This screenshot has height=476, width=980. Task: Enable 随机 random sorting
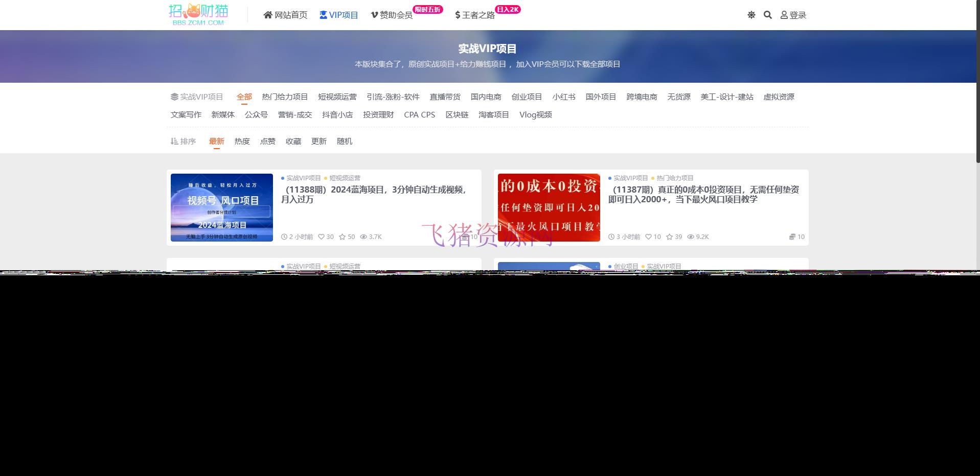pos(344,141)
